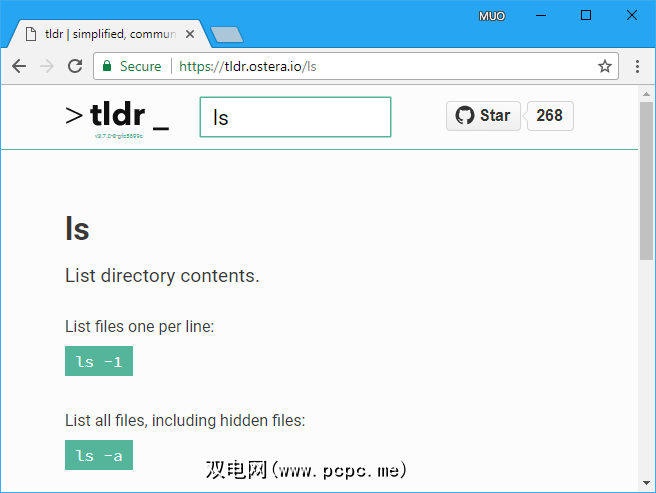
Task: Select the tldr simplified community tab
Action: click(x=110, y=34)
